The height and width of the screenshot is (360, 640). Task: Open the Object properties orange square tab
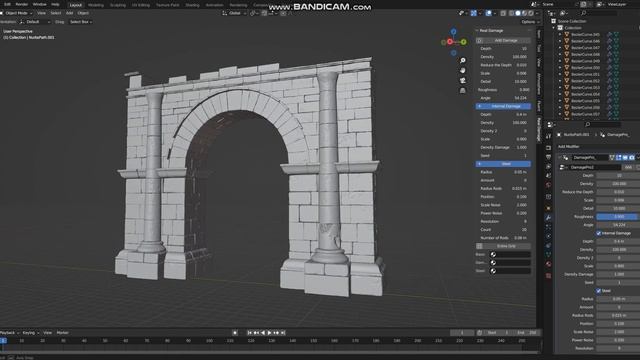548,208
